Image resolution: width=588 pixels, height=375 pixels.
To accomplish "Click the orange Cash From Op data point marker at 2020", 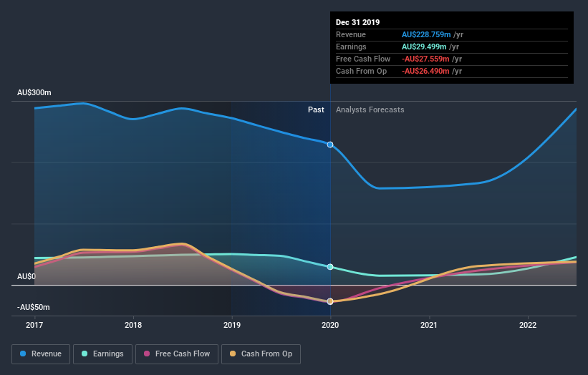I will click(330, 301).
